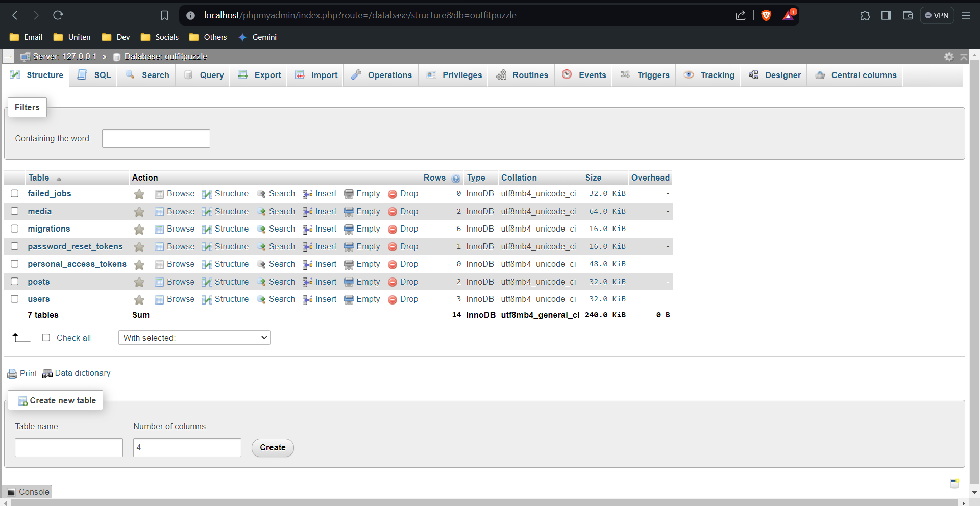The width and height of the screenshot is (980, 506).
Task: Open the Privileges tab
Action: (x=454, y=75)
